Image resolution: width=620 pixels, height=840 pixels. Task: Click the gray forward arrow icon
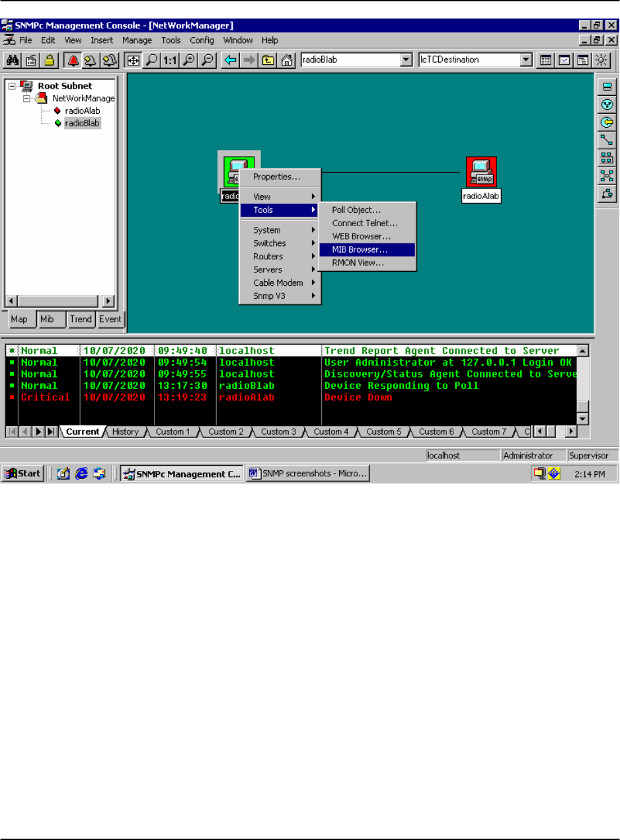pyautogui.click(x=249, y=60)
